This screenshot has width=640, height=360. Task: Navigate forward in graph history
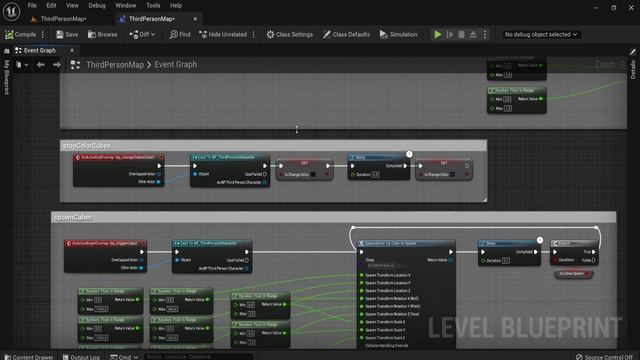coord(57,65)
